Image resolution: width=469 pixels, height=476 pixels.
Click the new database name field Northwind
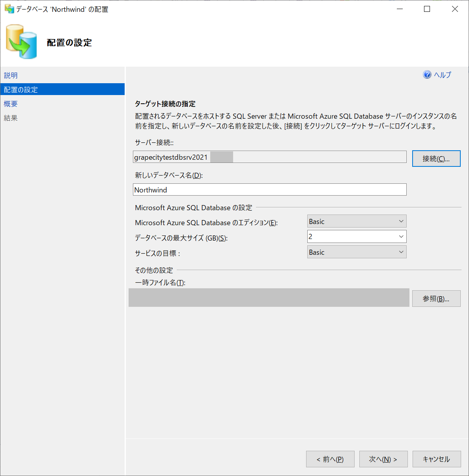click(x=270, y=189)
